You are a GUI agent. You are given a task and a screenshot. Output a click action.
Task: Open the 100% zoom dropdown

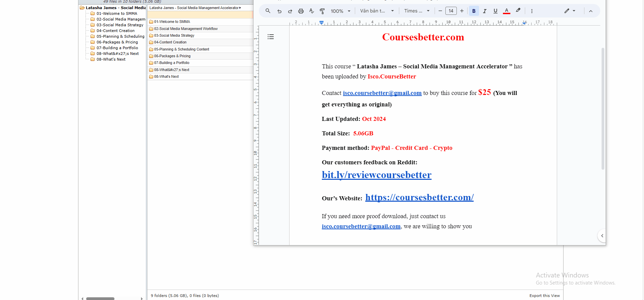pyautogui.click(x=340, y=11)
